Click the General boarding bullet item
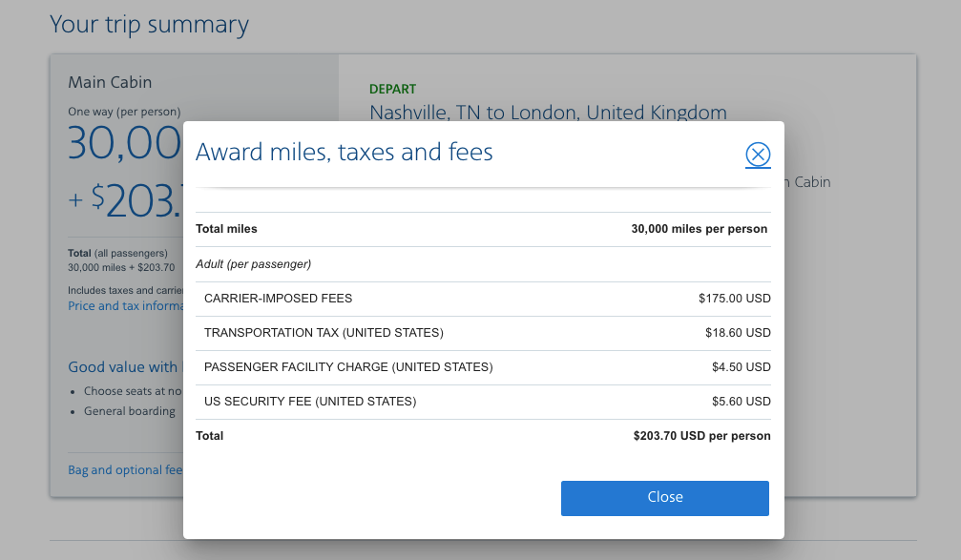 [x=129, y=411]
